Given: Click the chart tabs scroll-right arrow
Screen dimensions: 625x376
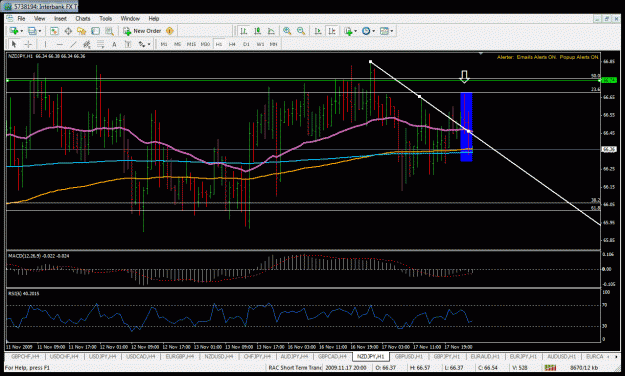Looking at the screenshot, I should click(617, 356).
